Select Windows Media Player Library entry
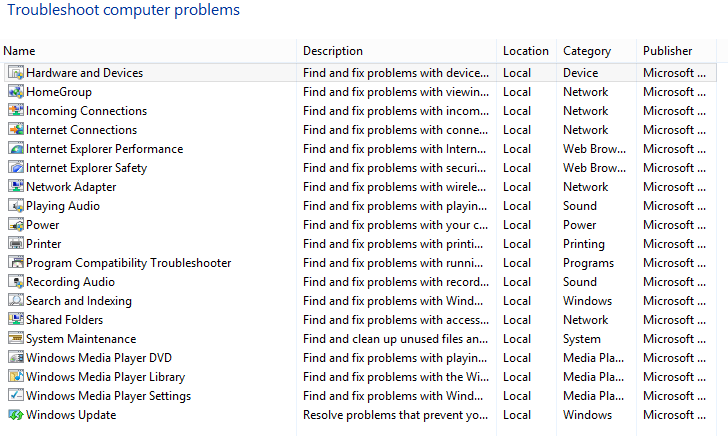This screenshot has width=728, height=436. (x=105, y=377)
